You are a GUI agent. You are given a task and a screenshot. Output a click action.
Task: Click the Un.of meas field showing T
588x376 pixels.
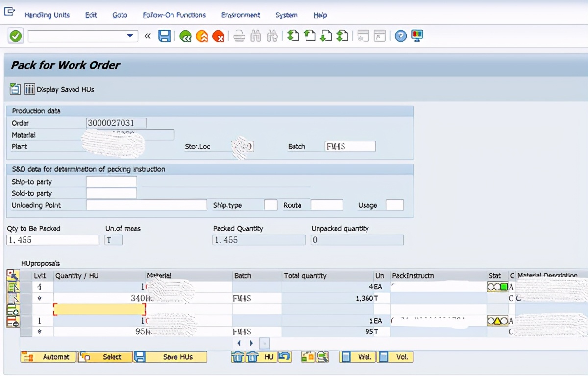click(114, 240)
